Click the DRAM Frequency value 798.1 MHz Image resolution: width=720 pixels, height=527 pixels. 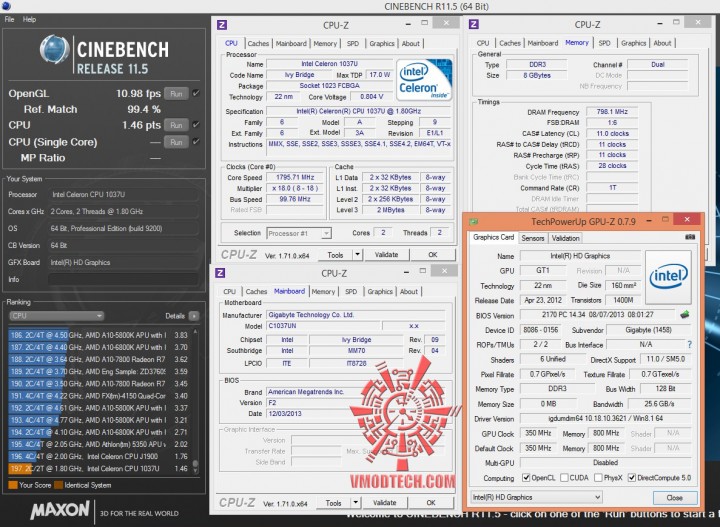coord(612,112)
